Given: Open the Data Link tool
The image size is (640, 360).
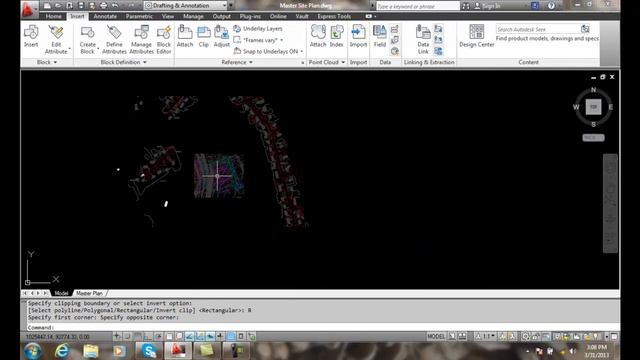Looking at the screenshot, I should (x=423, y=40).
